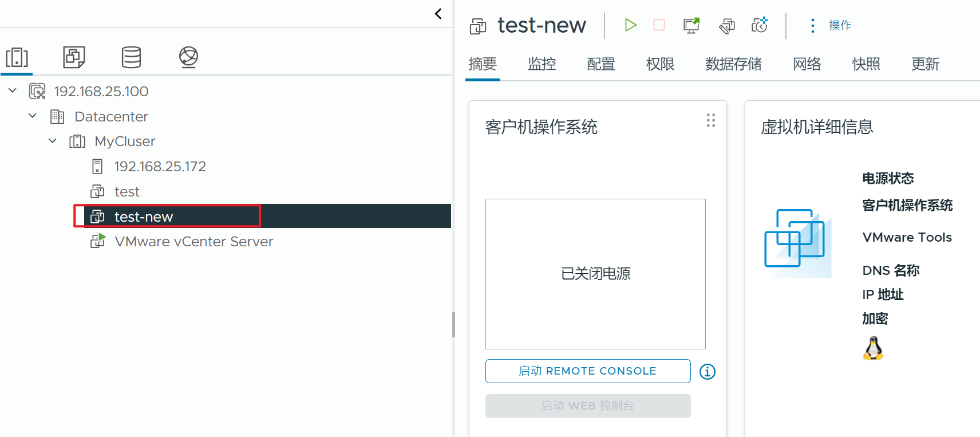The image size is (980, 437).
Task: Select VMware vCenter Server VM
Action: pos(193,241)
